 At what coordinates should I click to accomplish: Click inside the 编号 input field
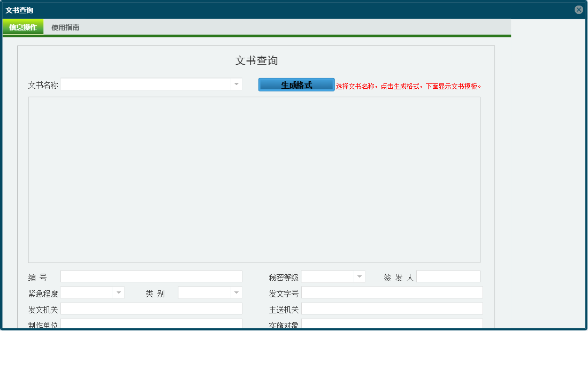[x=151, y=276]
